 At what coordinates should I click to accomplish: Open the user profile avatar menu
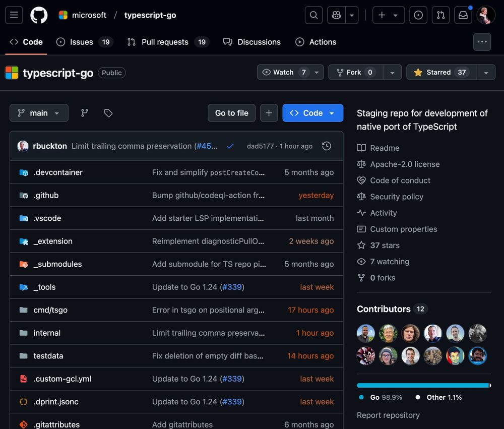coord(486,15)
